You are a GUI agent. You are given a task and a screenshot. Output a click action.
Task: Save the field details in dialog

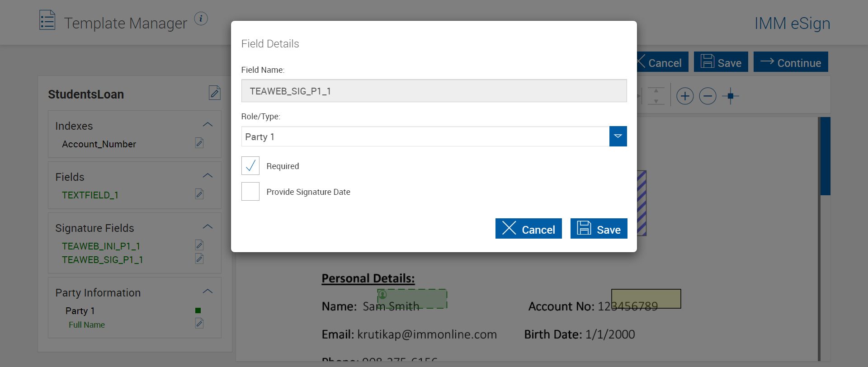click(599, 229)
